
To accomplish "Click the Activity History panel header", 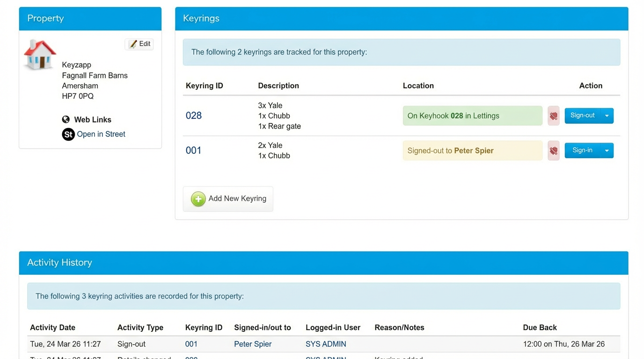I will click(323, 263).
